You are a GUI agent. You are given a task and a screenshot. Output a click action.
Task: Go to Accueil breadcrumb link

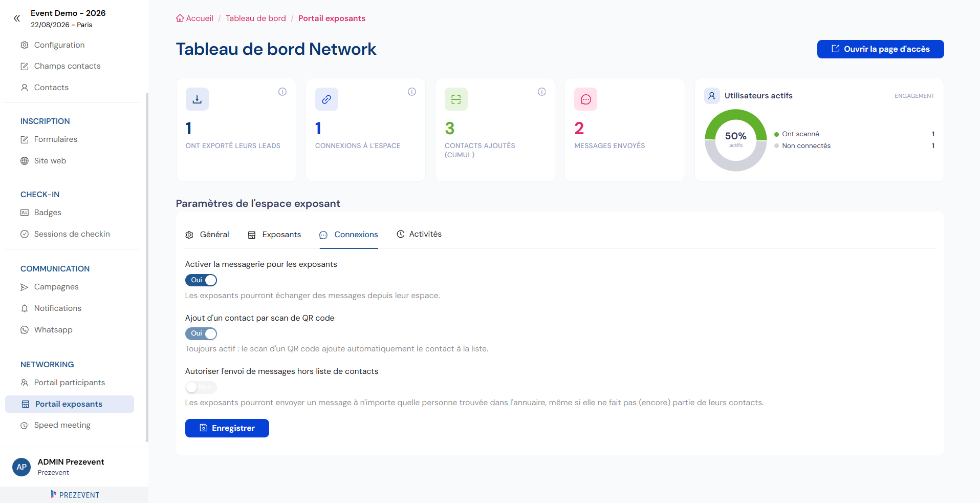(200, 18)
